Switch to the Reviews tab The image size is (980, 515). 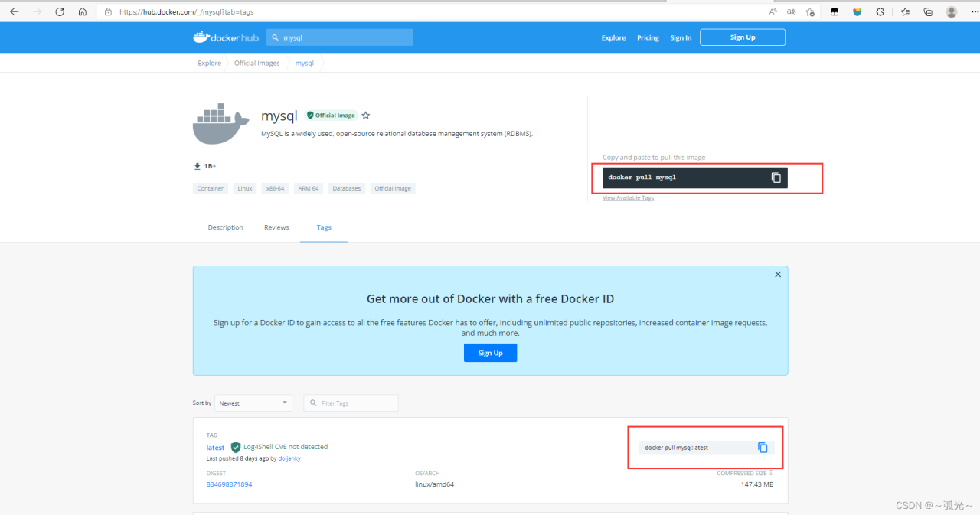point(276,227)
